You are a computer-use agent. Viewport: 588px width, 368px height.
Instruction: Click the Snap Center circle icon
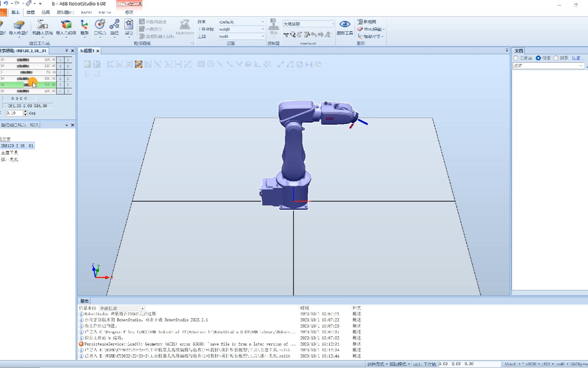[x=211, y=64]
